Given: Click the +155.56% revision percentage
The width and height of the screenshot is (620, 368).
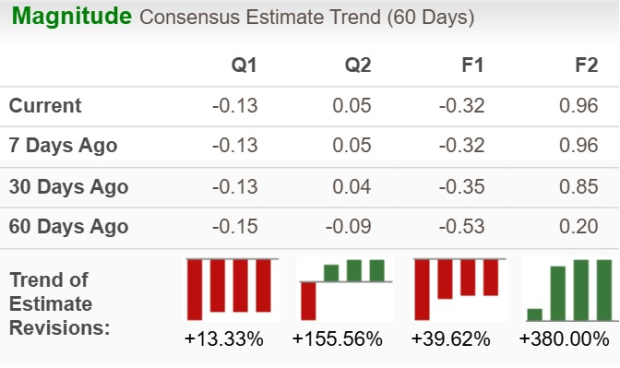Looking at the screenshot, I should pyautogui.click(x=337, y=339).
